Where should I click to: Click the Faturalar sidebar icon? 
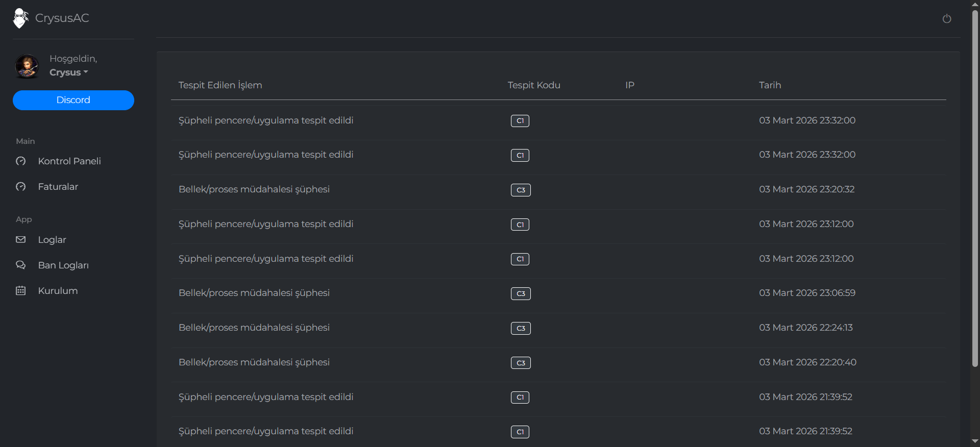pyautogui.click(x=21, y=187)
